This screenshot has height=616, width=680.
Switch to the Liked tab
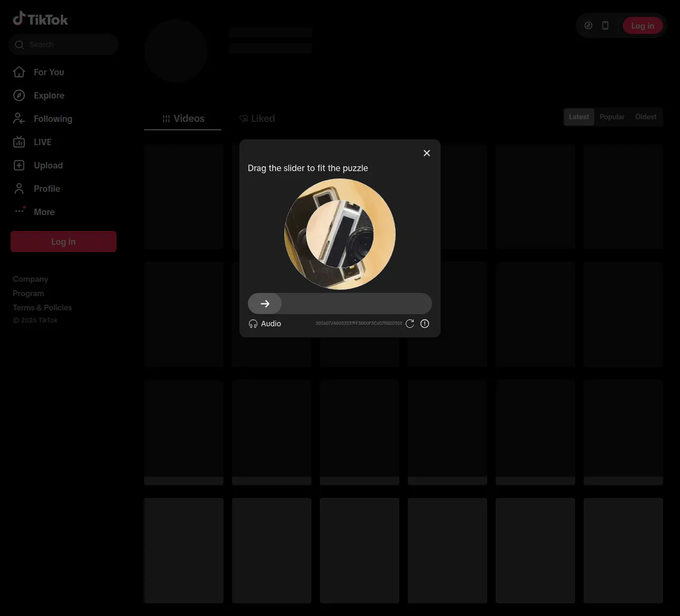pyautogui.click(x=257, y=119)
